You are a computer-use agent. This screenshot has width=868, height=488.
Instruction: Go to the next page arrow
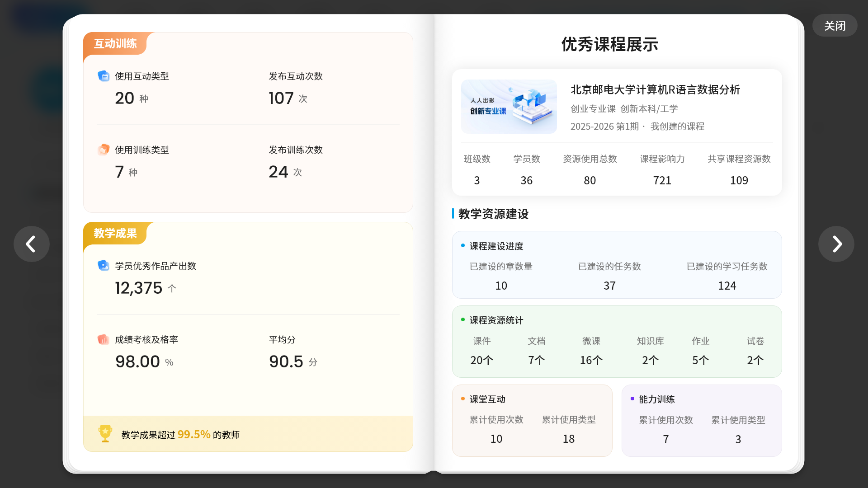[836, 244]
